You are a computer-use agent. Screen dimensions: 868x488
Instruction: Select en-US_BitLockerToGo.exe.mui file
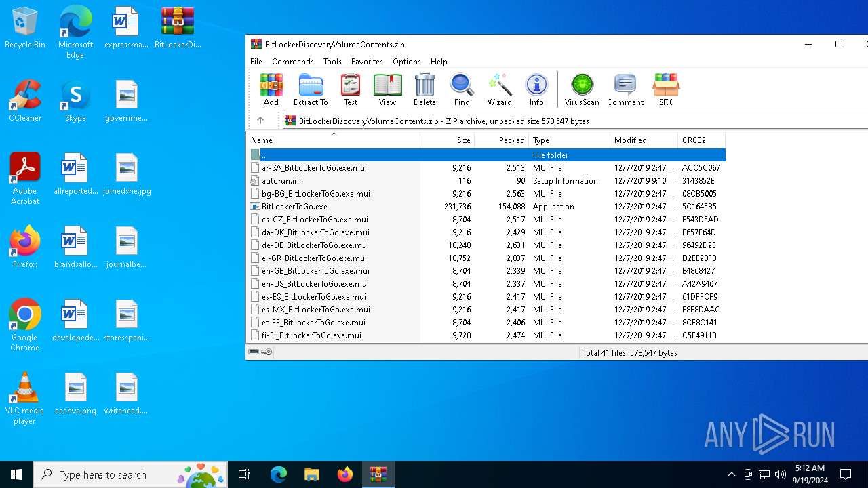pyautogui.click(x=486, y=283)
